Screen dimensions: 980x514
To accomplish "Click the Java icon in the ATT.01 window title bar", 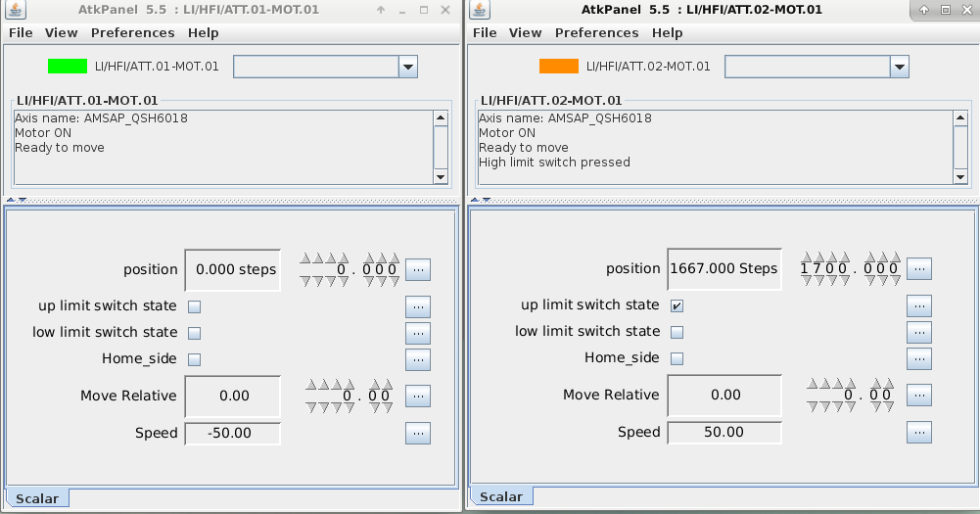I will (x=17, y=11).
